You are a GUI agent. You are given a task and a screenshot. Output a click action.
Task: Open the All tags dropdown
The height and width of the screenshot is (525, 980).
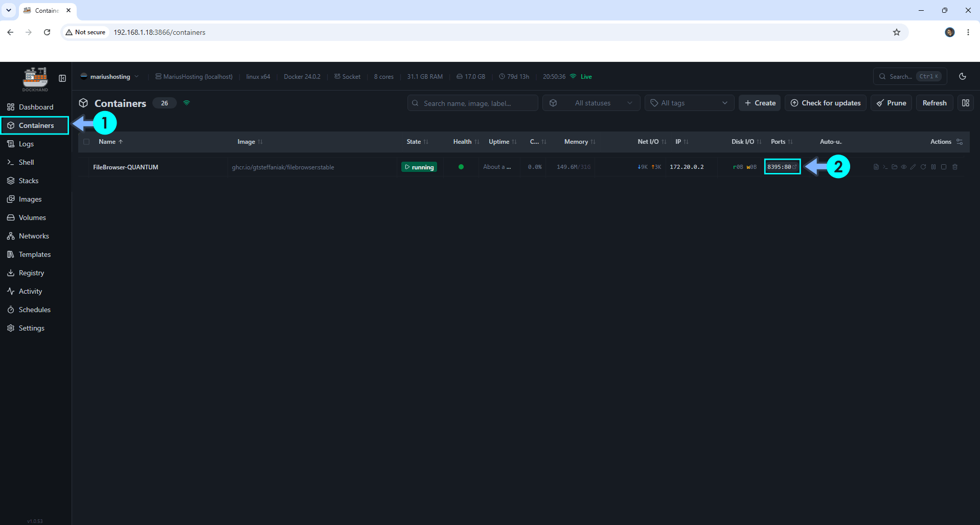tap(689, 103)
